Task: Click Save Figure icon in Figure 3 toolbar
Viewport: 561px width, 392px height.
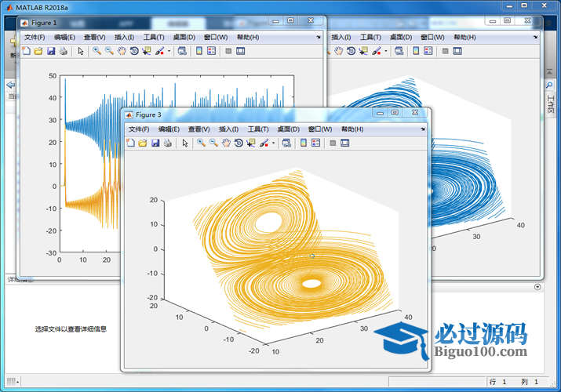Action: [155, 143]
